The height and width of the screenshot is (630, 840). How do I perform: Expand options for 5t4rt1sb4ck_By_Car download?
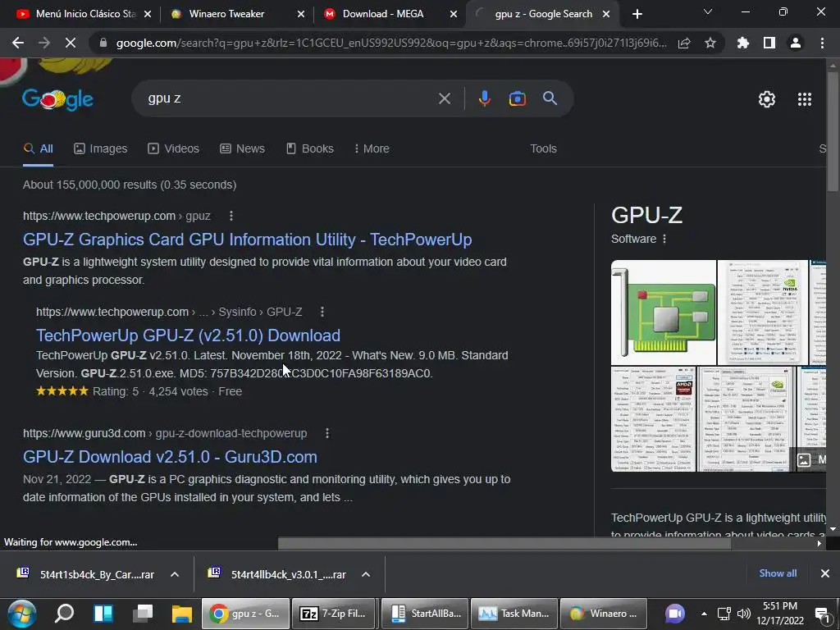click(175, 574)
